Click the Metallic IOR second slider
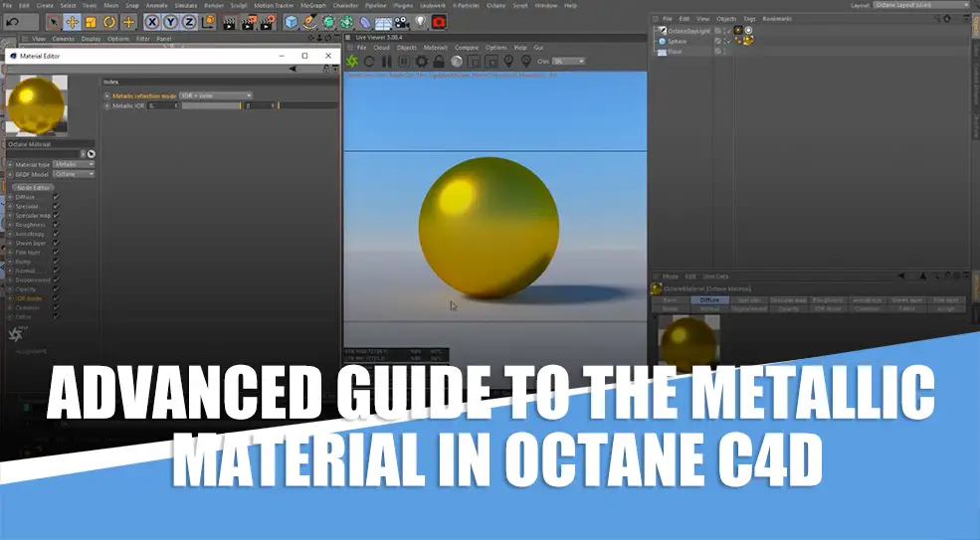Image resolution: width=980 pixels, height=540 pixels. tap(308, 105)
